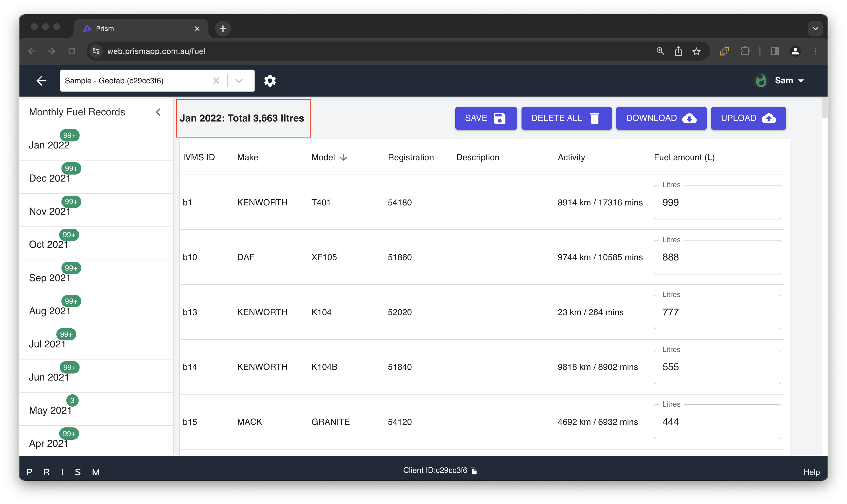Click the DELETE ALL button
Viewport: 847px width, 504px height.
point(566,118)
